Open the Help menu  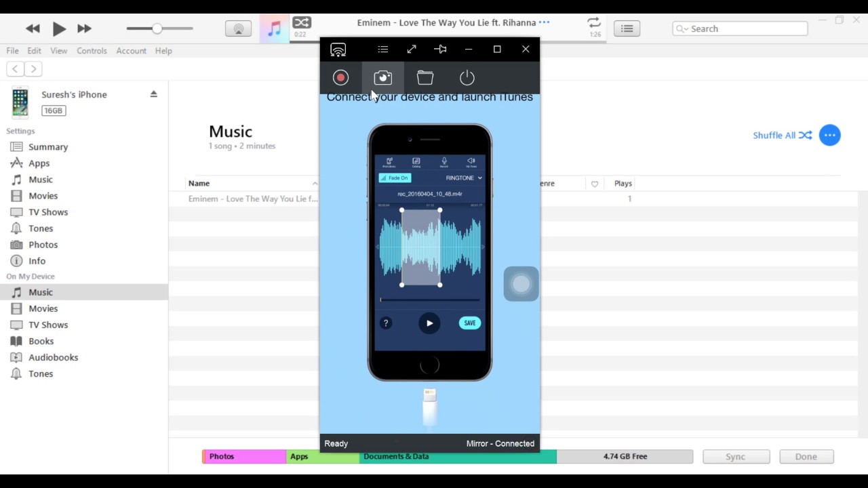[x=163, y=51]
